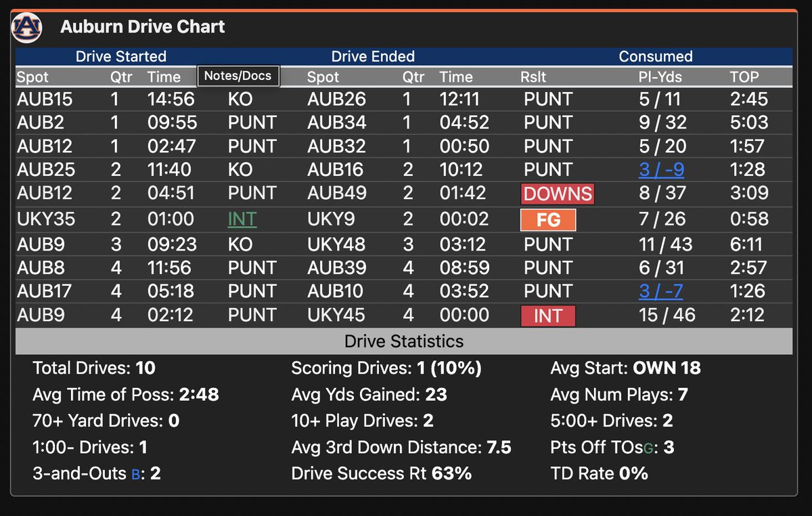Click the Total Drives: 10 statistic
Viewport: 812px width, 516px height.
94,368
